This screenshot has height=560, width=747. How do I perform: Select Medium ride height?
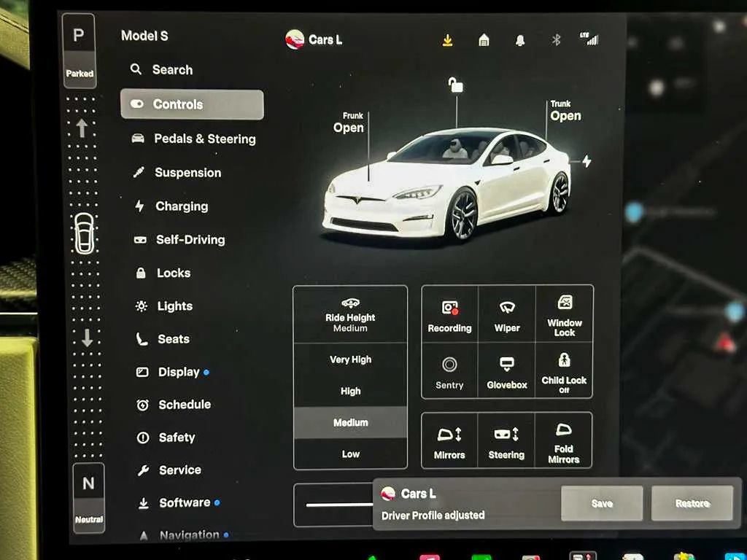(x=350, y=422)
